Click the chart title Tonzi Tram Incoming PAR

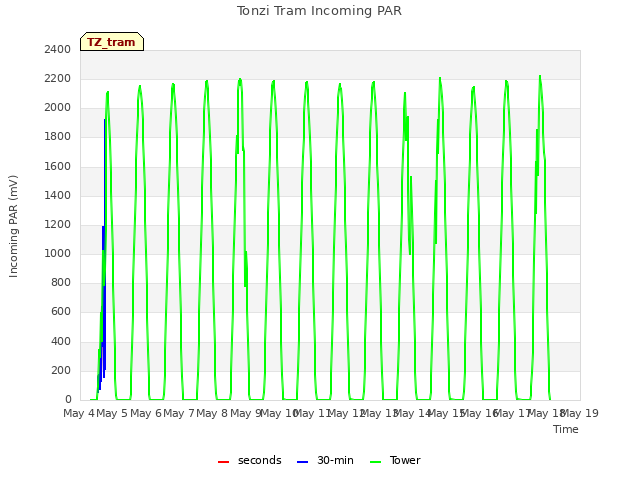click(319, 11)
